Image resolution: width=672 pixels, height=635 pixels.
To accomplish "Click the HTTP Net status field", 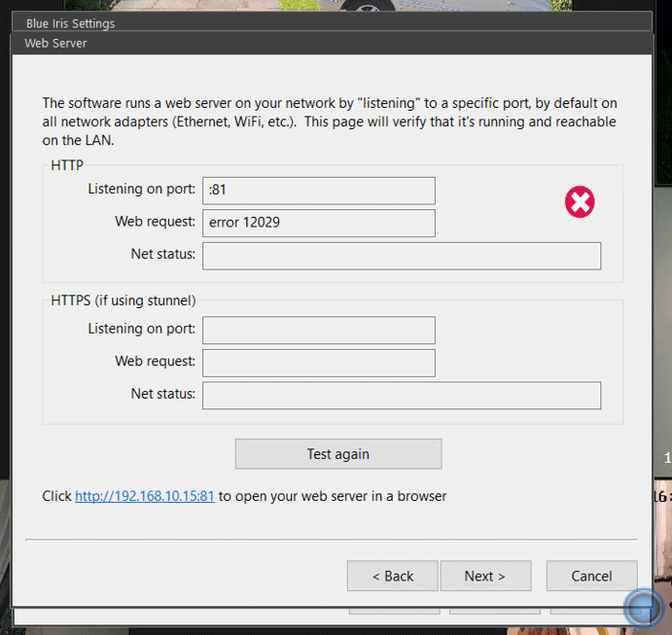I will 402,256.
